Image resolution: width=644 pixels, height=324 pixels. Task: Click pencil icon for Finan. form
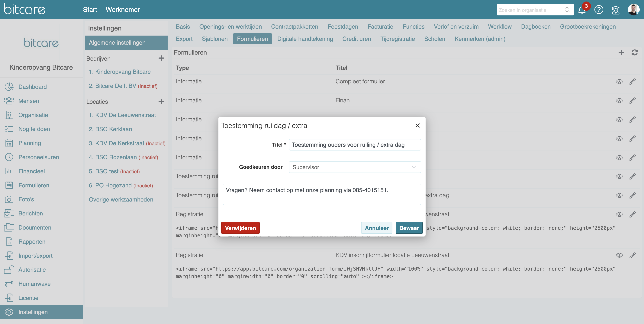tap(633, 100)
